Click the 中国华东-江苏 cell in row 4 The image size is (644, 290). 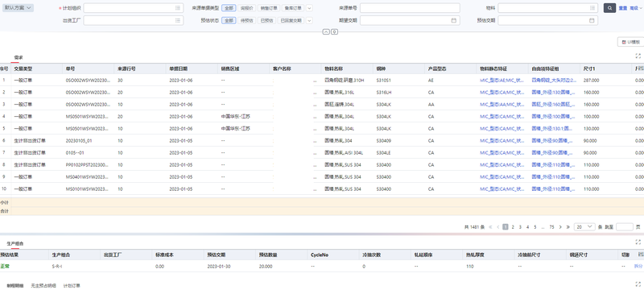(236, 116)
